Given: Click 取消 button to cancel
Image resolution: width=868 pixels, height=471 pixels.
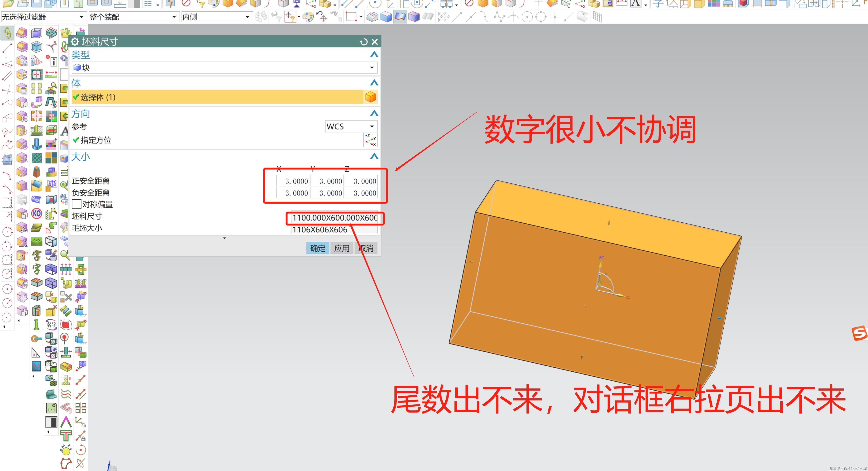Looking at the screenshot, I should (366, 248).
